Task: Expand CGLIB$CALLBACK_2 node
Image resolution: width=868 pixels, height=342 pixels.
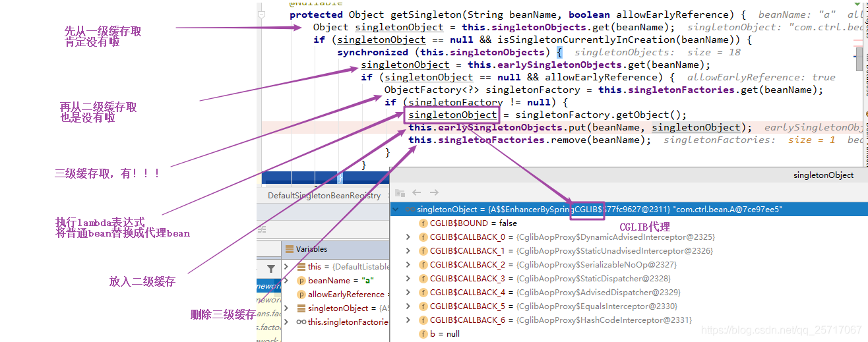Action: [408, 265]
